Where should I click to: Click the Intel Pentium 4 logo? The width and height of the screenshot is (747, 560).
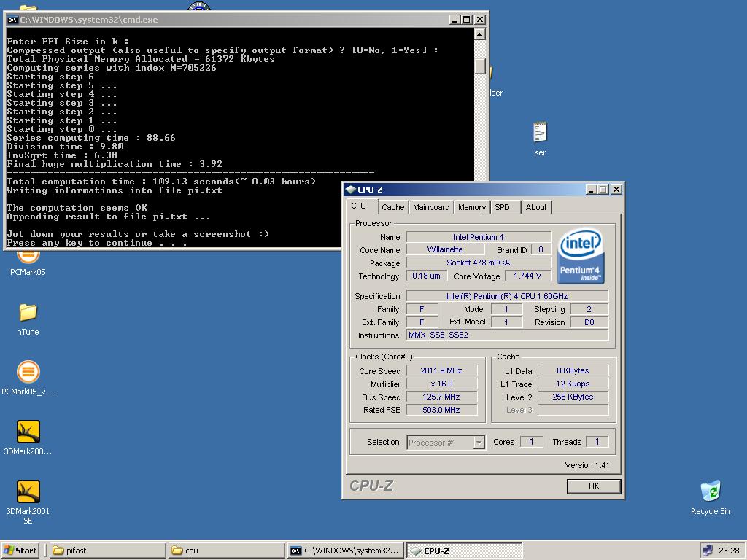click(x=581, y=256)
